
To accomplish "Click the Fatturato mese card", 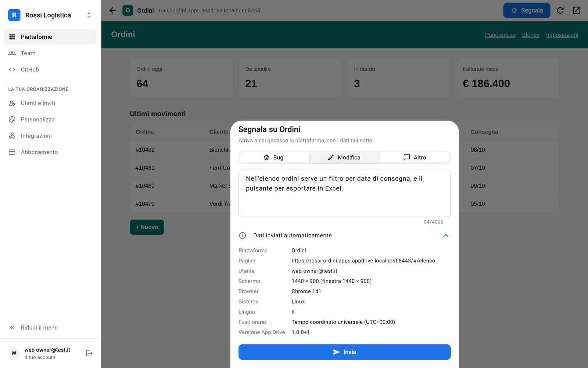I will pyautogui.click(x=508, y=78).
